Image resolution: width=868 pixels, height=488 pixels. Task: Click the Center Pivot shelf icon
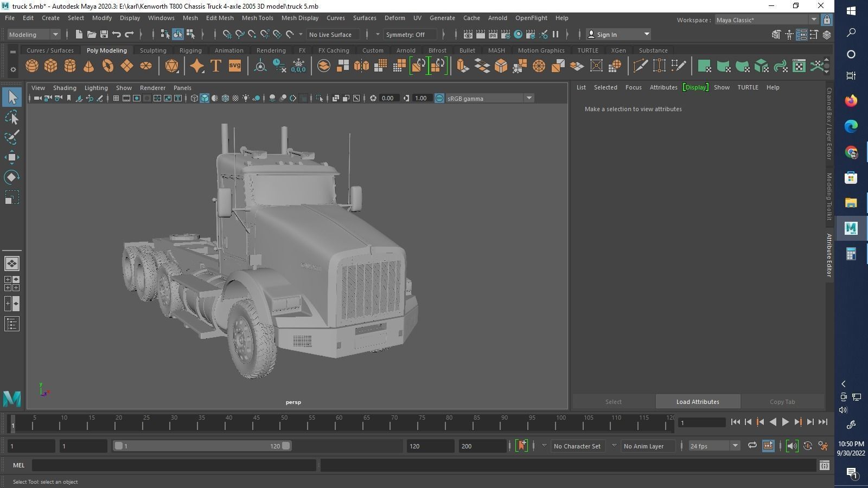click(x=260, y=66)
